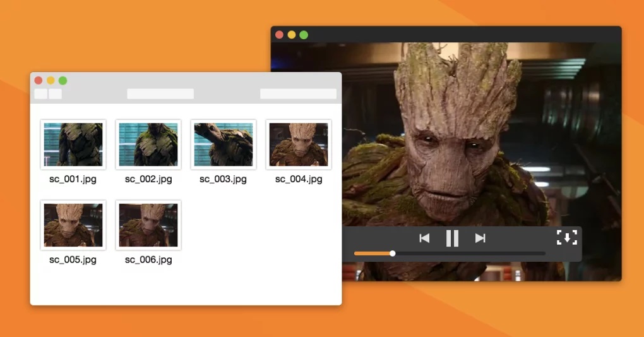644x337 pixels.
Task: Close the file browser window
Action: (x=39, y=80)
